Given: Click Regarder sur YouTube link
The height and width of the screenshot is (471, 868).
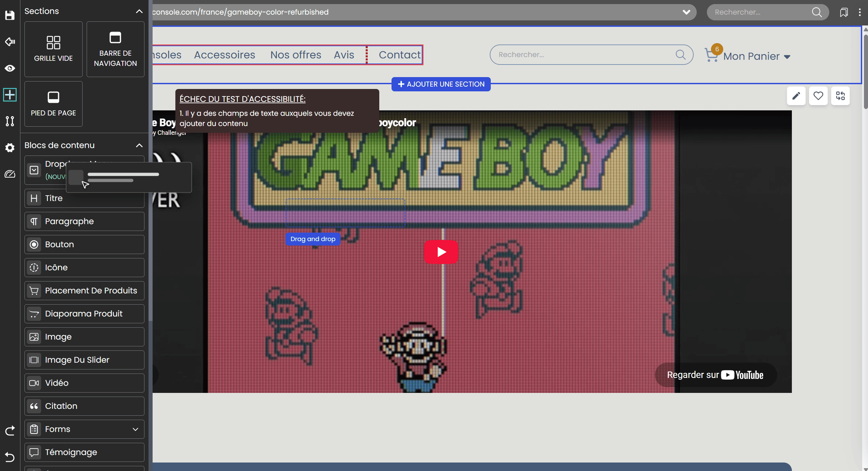Looking at the screenshot, I should [715, 375].
